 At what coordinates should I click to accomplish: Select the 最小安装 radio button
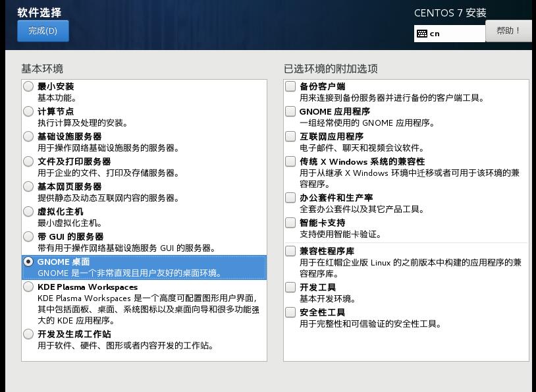[x=28, y=86]
